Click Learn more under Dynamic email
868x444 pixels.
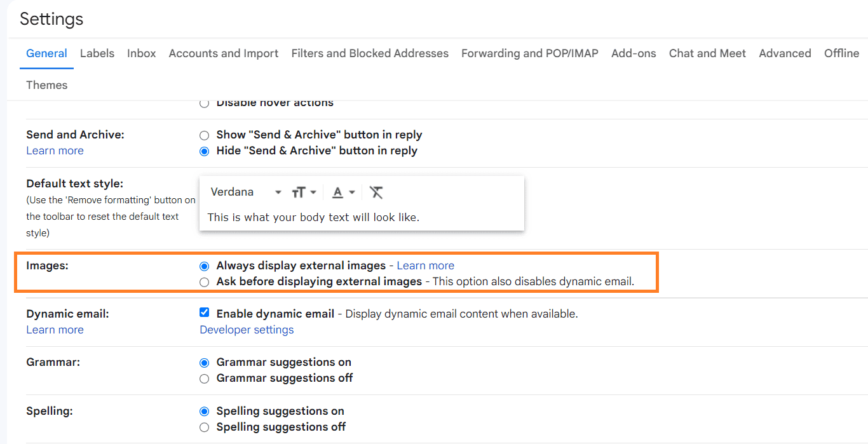point(55,329)
